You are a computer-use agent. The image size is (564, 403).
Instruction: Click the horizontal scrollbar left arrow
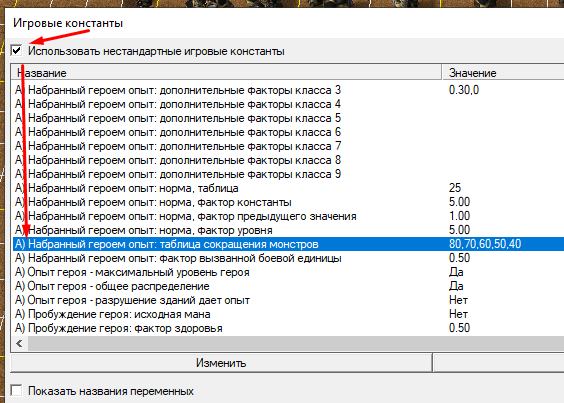(x=19, y=344)
